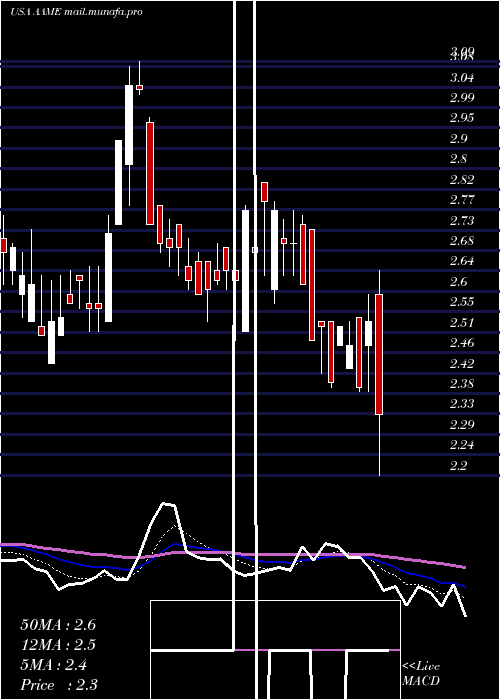Click the 2.95 price axis label

(x=462, y=118)
